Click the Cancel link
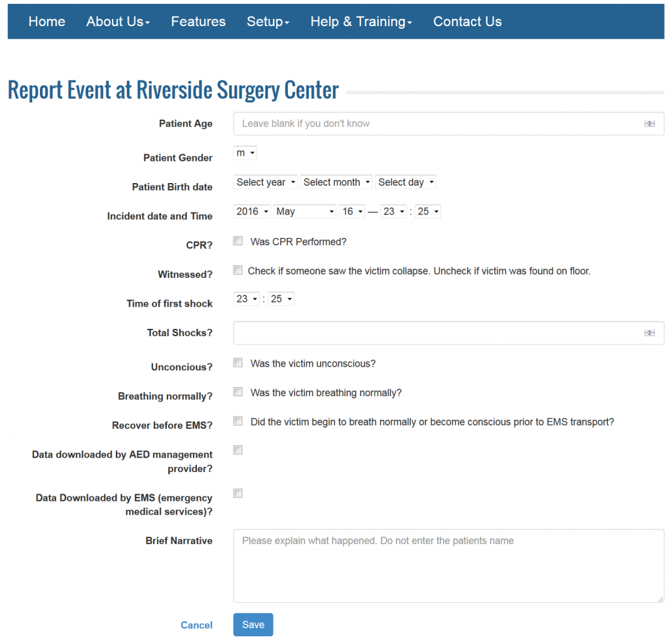The image size is (670, 644). pos(196,624)
